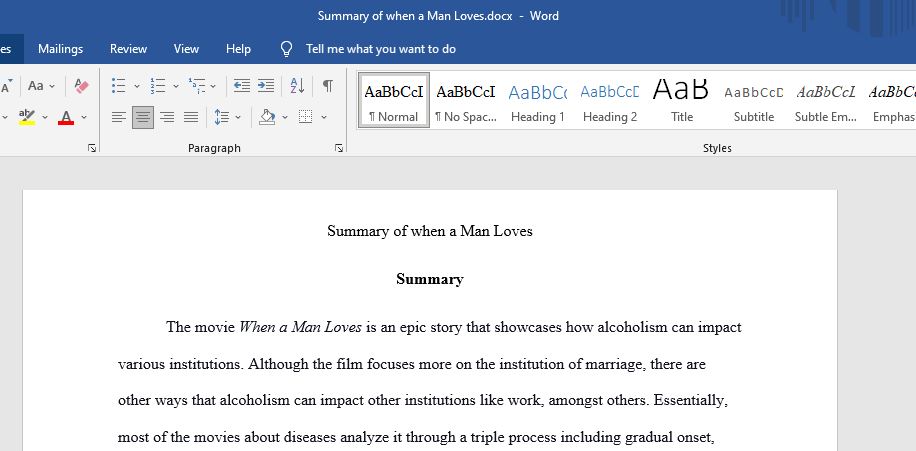Expand the Line Spacing dropdown arrow
This screenshot has height=451, width=916.
238,117
